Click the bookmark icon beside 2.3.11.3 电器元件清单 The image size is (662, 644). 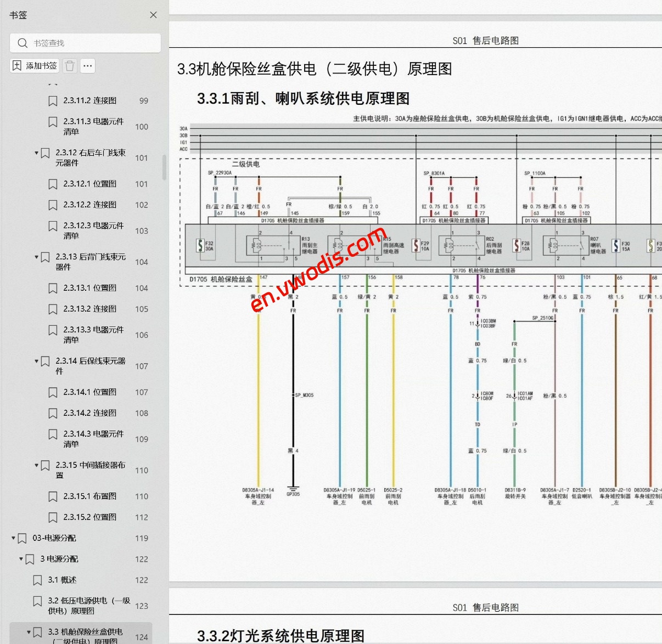tap(53, 122)
